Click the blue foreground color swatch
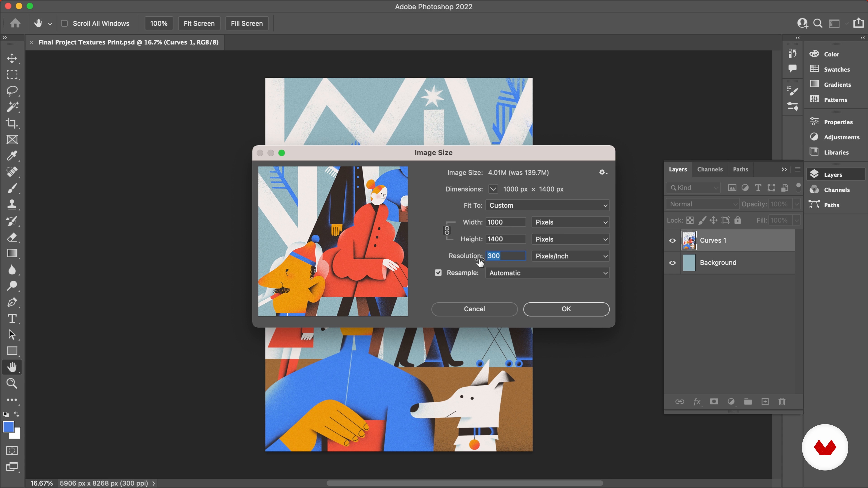 [x=8, y=427]
